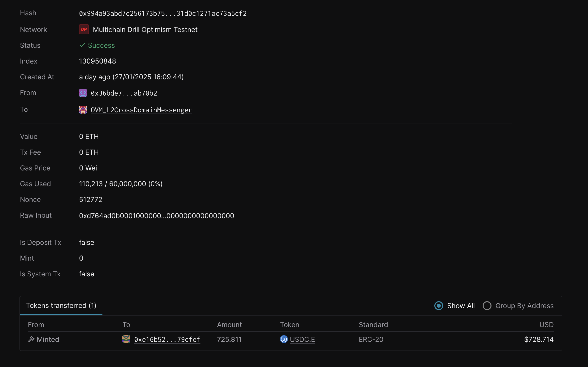
Task: Click the amount value 725.811
Action: pos(229,339)
